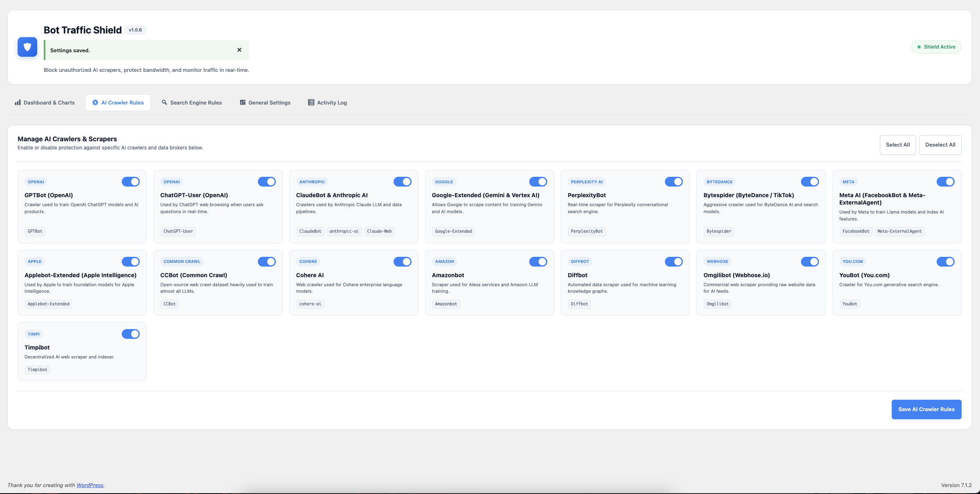The height and width of the screenshot is (494, 980).
Task: Disable GPTBot (OpenAI) blocking toggle
Action: [131, 182]
